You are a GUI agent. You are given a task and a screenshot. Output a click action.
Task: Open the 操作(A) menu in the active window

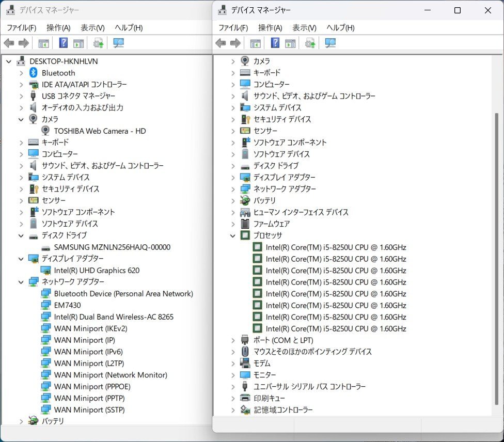(270, 28)
